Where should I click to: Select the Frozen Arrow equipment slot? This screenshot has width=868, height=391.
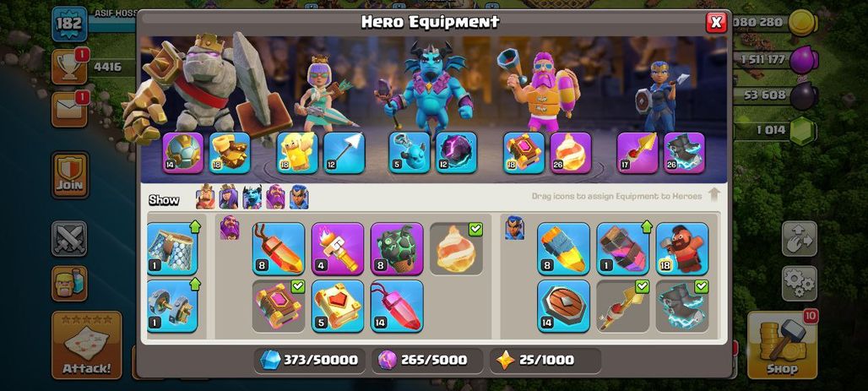click(x=344, y=154)
